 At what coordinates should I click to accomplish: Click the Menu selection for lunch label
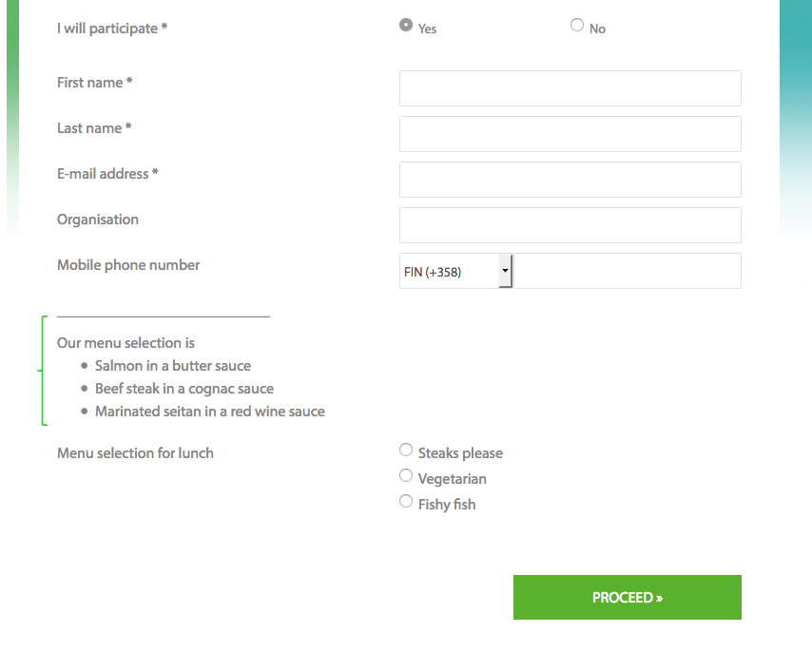(x=135, y=453)
